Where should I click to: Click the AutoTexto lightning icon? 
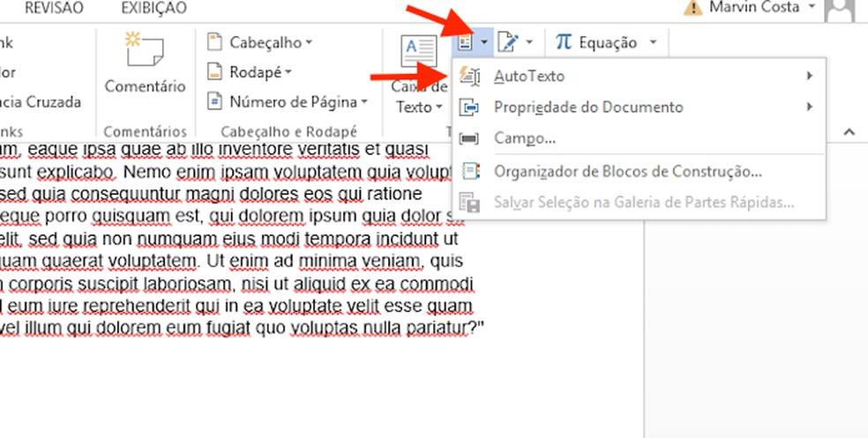click(469, 76)
